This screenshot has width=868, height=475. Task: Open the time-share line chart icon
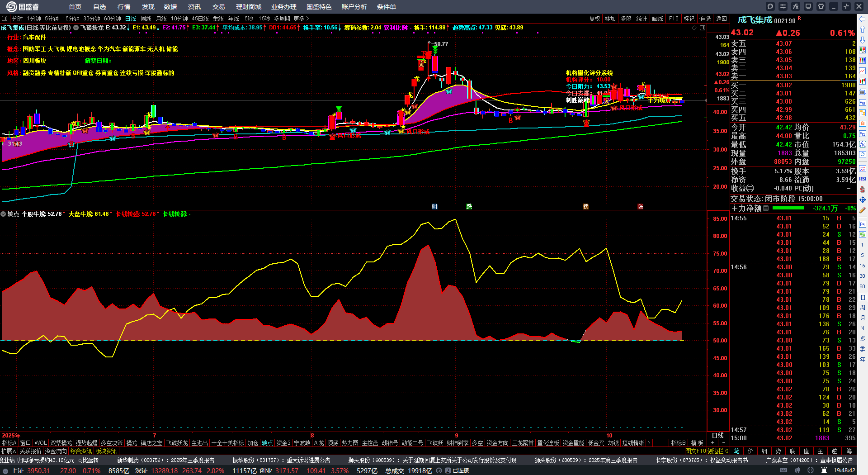863,71
